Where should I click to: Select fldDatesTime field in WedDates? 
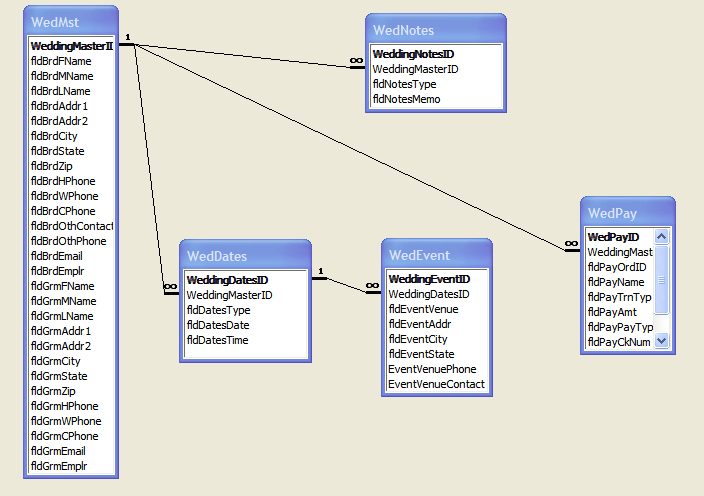[217, 340]
